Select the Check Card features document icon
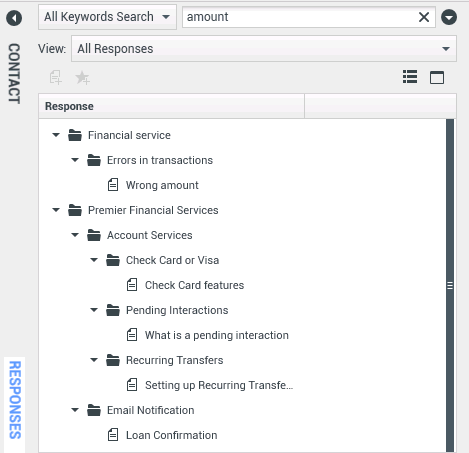The height and width of the screenshot is (453, 469). click(x=132, y=285)
